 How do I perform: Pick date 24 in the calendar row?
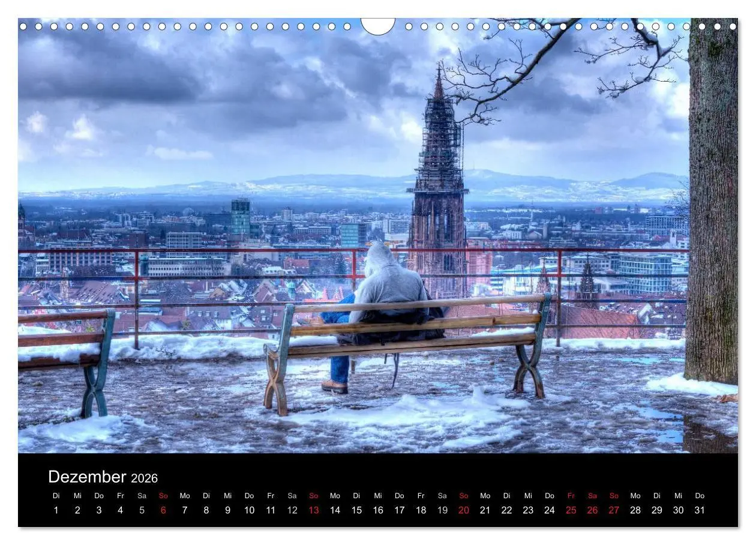point(550,510)
